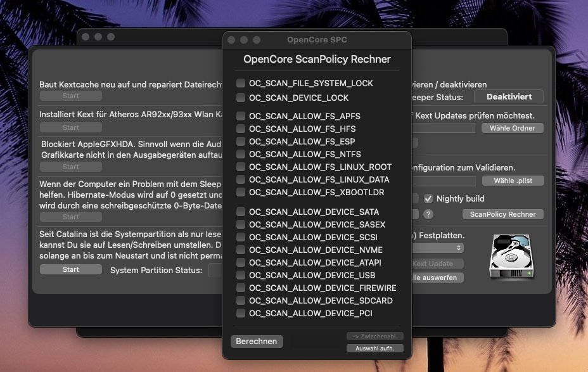
Task: Uncheck the Nightly build checkbox
Action: (x=428, y=198)
